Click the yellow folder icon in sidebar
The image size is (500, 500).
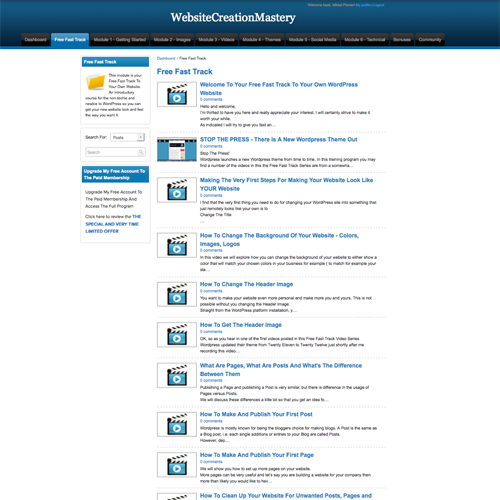95,82
